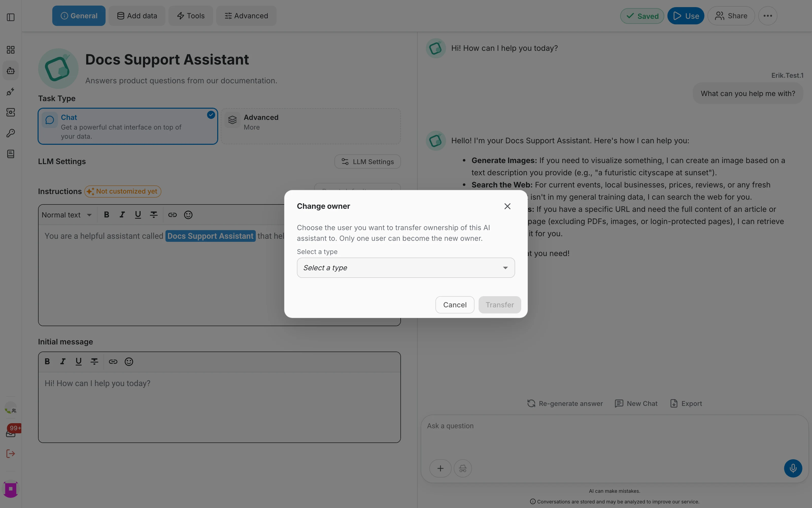This screenshot has height=508, width=812.
Task: Open the three-dot more options menu
Action: coord(768,16)
